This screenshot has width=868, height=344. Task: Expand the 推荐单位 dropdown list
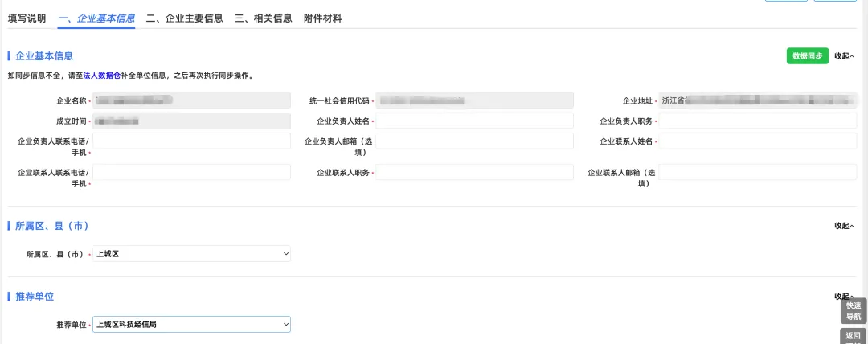tap(191, 324)
